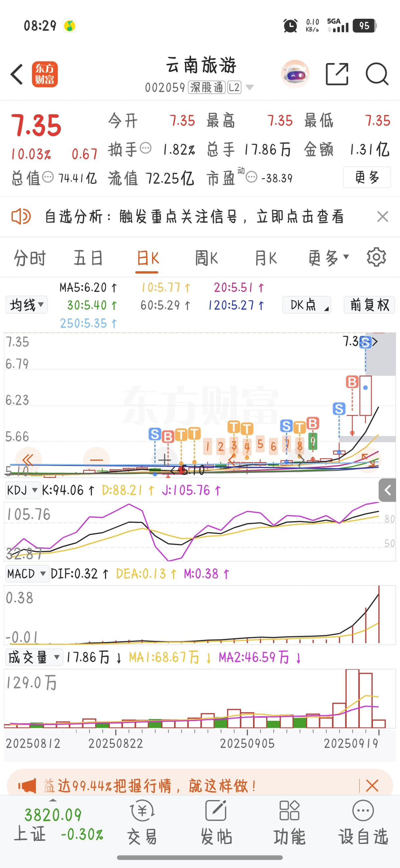Image resolution: width=400 pixels, height=868 pixels.
Task: Close the 益达 promo banner
Action: coord(372,786)
